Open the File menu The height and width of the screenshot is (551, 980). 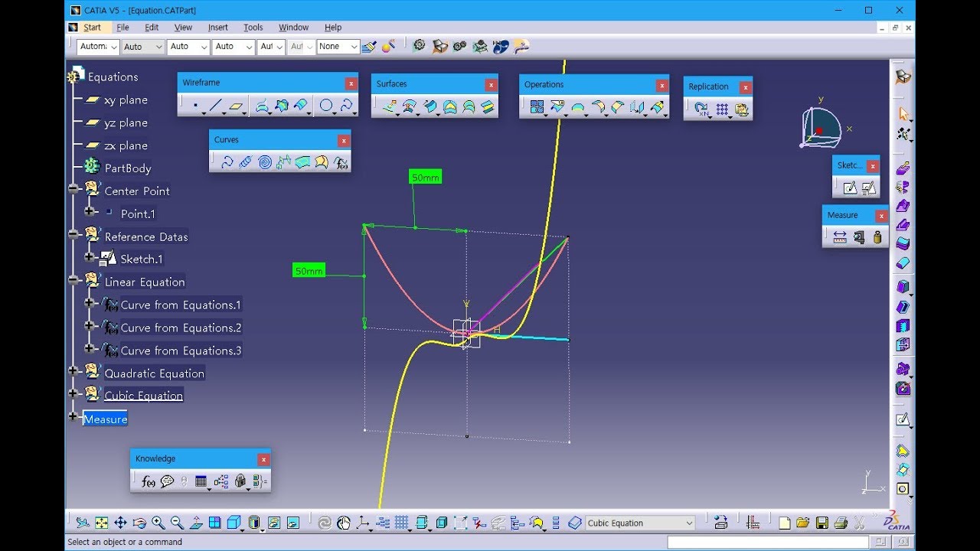[122, 28]
